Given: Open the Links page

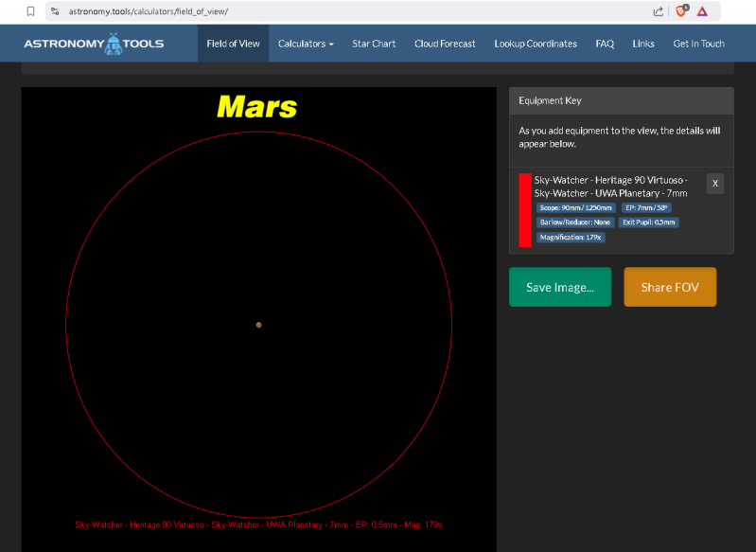Looking at the screenshot, I should [x=643, y=44].
